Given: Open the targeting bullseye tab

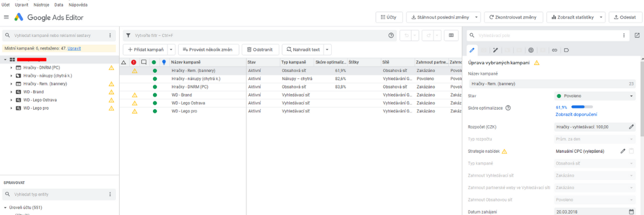Looking at the screenshot, I should 531,50.
